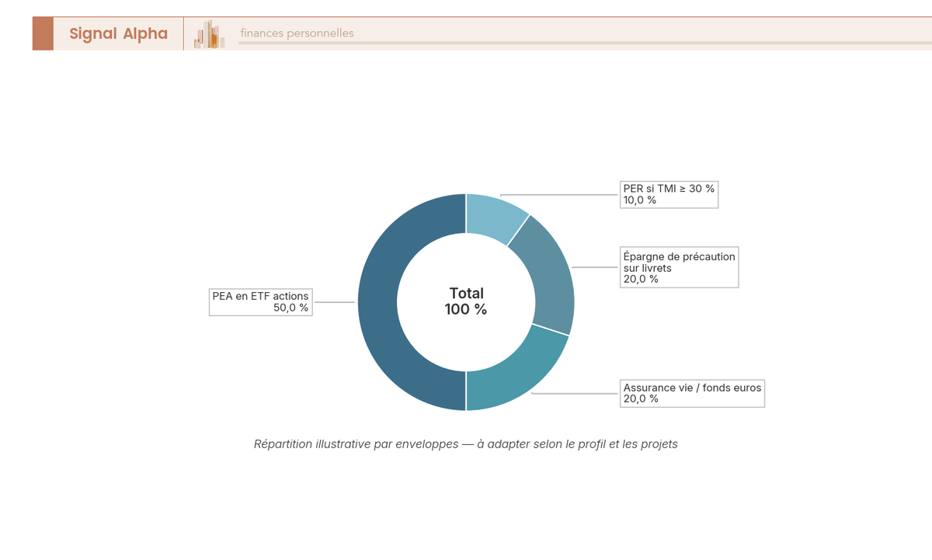932x560 pixels.
Task: Click the 10,0 % value in PER label
Action: coord(639,200)
